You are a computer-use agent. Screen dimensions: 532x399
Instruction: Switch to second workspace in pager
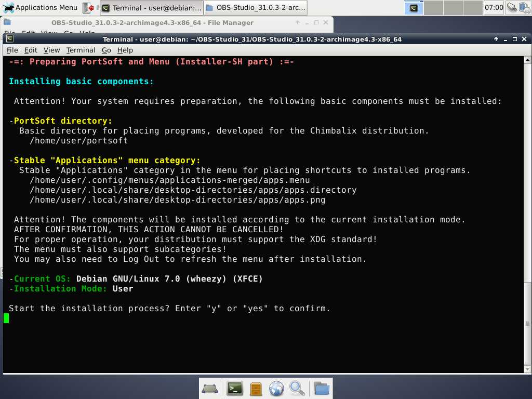pos(433,8)
